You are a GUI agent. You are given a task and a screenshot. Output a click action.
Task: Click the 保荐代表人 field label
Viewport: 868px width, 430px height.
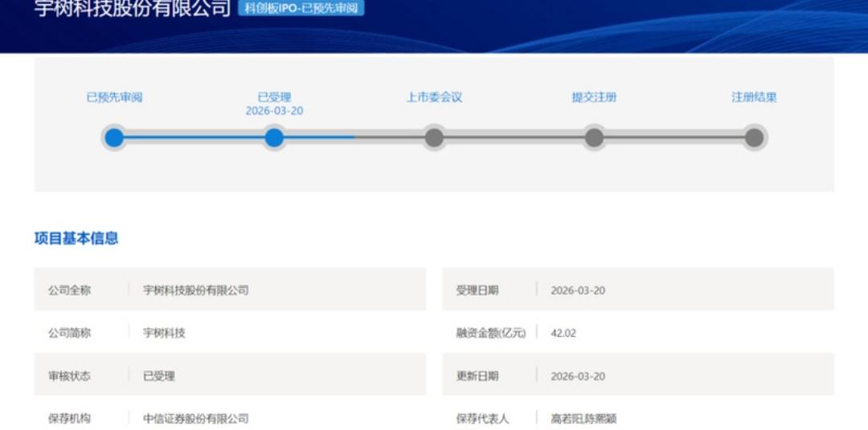coord(482,419)
